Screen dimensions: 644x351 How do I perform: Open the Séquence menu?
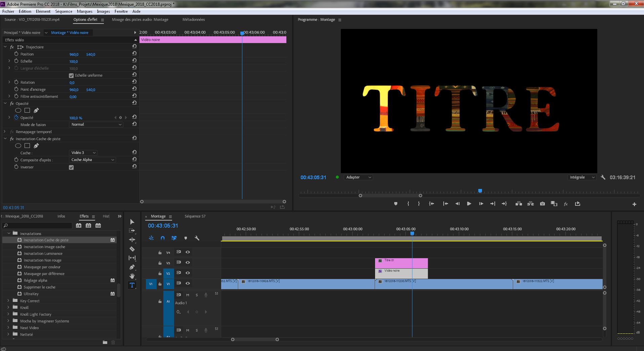pyautogui.click(x=64, y=11)
